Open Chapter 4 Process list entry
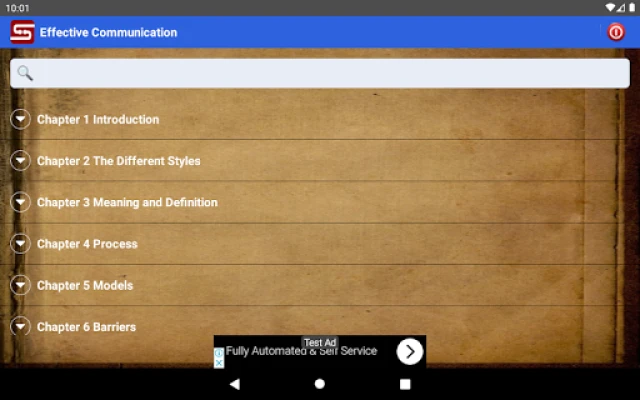The image size is (640, 400). [x=87, y=244]
